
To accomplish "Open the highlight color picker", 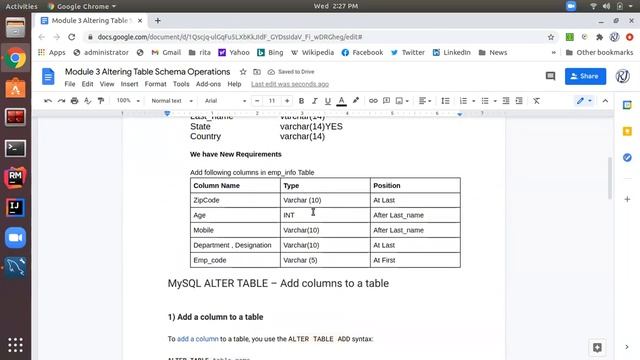I will click(x=356, y=100).
